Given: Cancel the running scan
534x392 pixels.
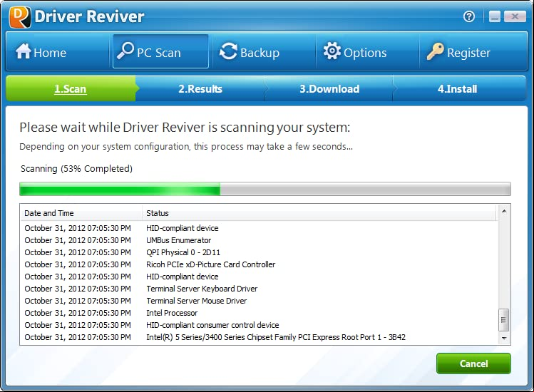Looking at the screenshot, I should 473,363.
